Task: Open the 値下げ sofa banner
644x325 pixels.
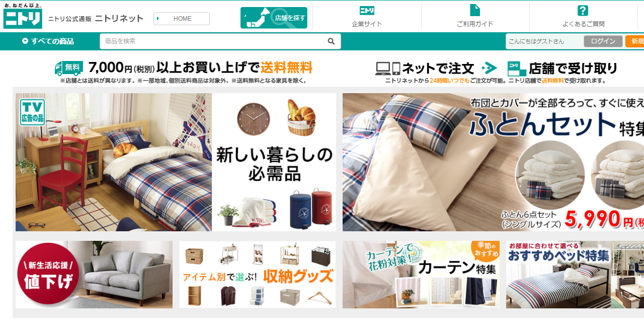Action: 94,274
